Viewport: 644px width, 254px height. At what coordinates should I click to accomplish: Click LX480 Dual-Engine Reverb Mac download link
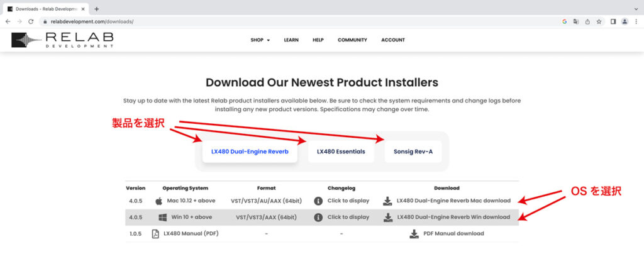(453, 201)
